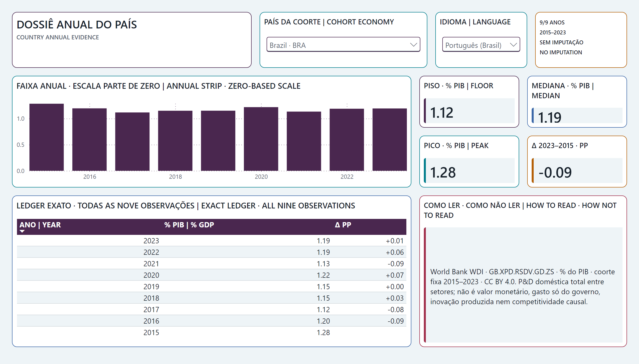639x364 pixels.
Task: Click the PICO peak card value 1.28
Action: tap(443, 172)
